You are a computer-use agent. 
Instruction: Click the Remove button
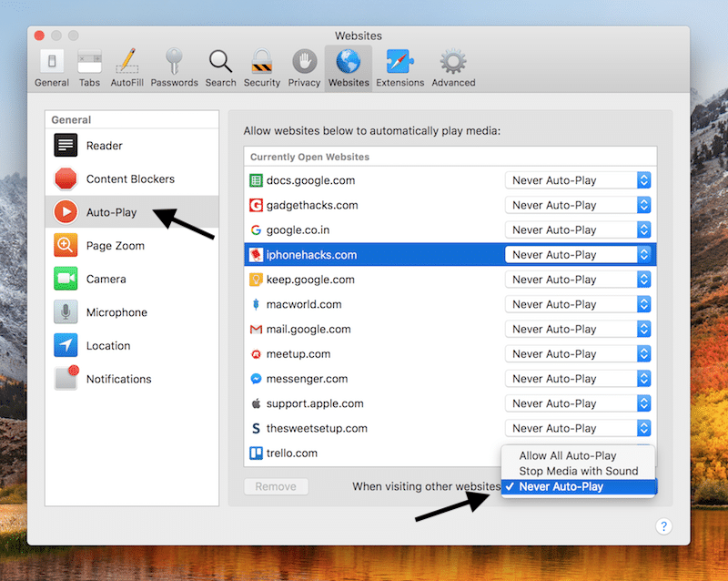(x=276, y=486)
